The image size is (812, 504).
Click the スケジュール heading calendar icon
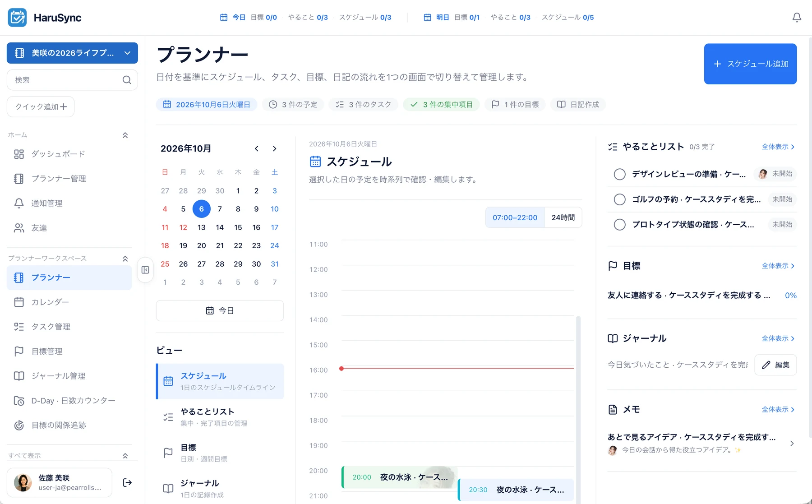click(x=315, y=162)
